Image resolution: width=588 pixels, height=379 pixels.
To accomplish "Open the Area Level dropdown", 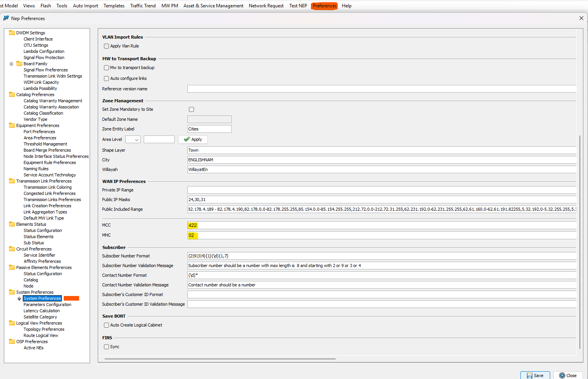I will tap(133, 140).
